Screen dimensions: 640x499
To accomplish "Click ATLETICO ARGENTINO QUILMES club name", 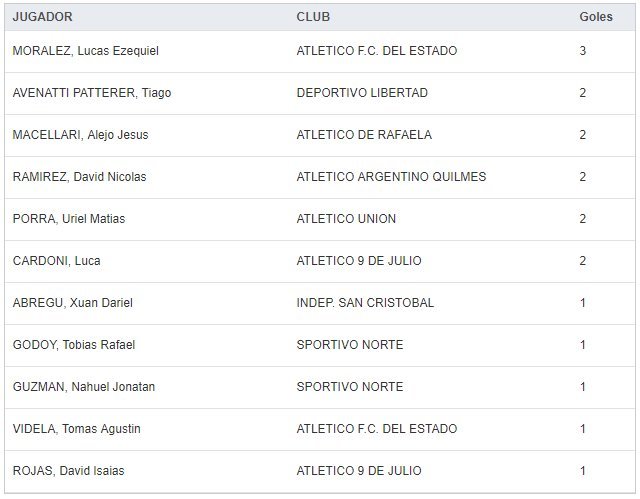I will 391,177.
